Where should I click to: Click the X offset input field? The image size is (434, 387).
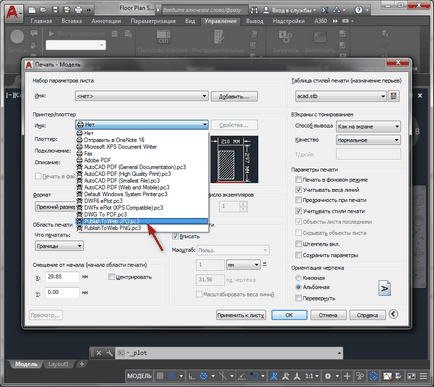(62, 277)
